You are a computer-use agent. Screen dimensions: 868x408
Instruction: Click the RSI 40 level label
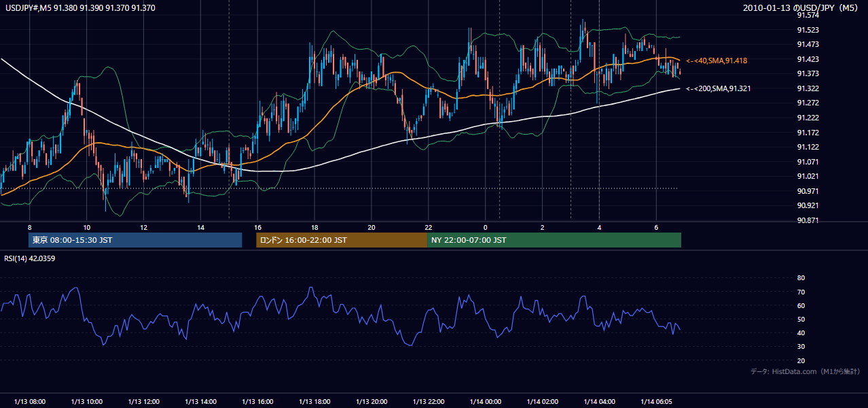(801, 333)
